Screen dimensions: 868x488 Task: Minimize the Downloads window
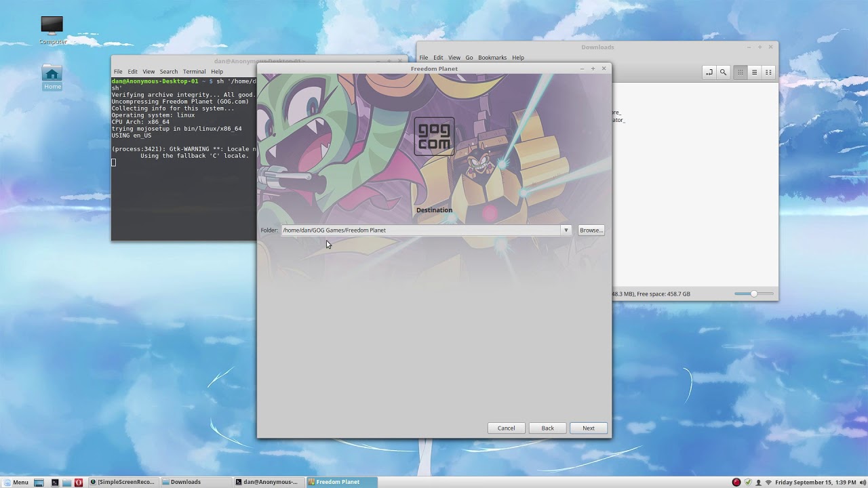pyautogui.click(x=749, y=47)
